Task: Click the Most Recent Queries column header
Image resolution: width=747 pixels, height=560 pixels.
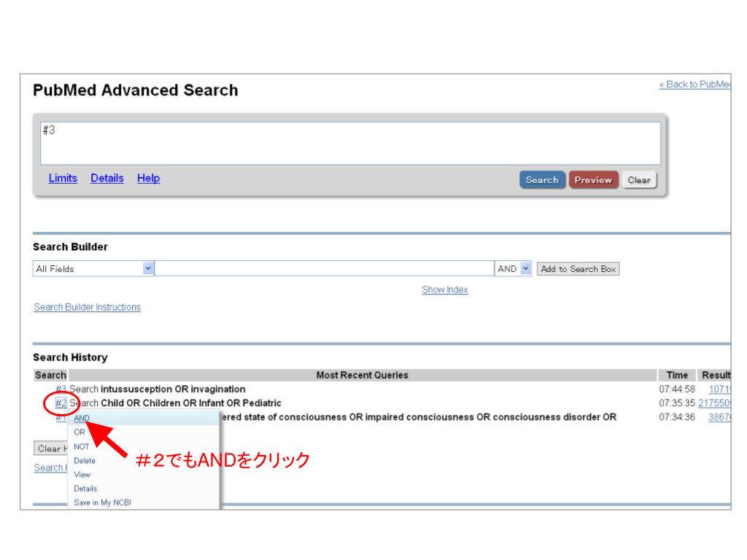Action: [363, 376]
